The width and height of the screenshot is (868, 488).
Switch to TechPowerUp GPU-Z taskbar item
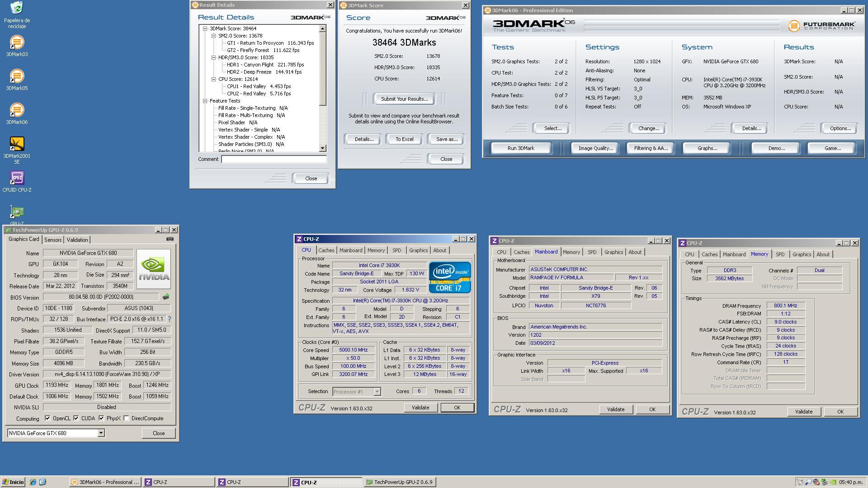400,482
